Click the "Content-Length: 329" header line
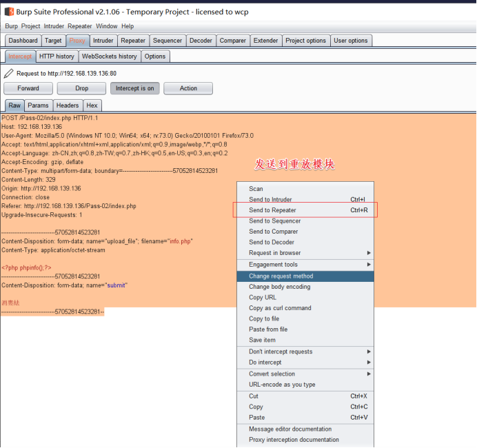 [28, 179]
